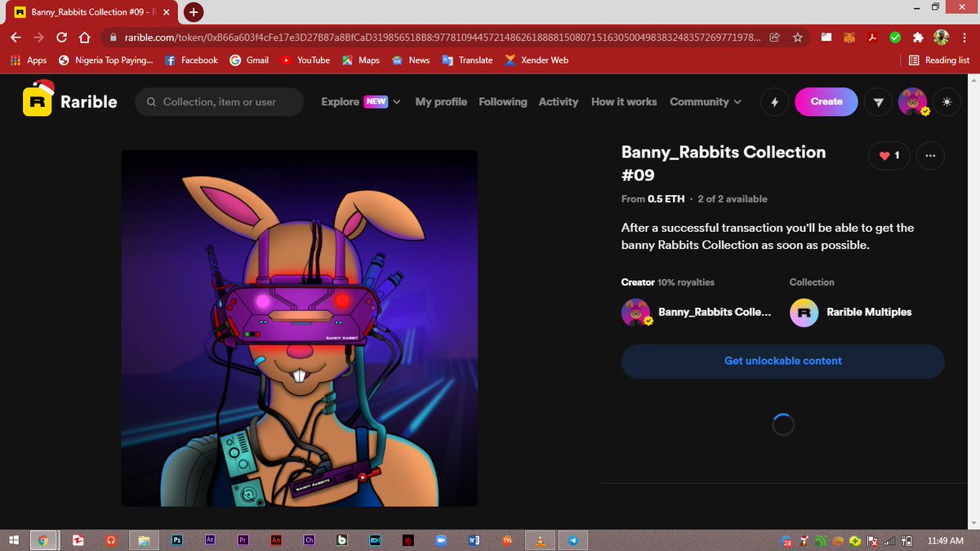Open the Facebook bookmark

[x=192, y=60]
